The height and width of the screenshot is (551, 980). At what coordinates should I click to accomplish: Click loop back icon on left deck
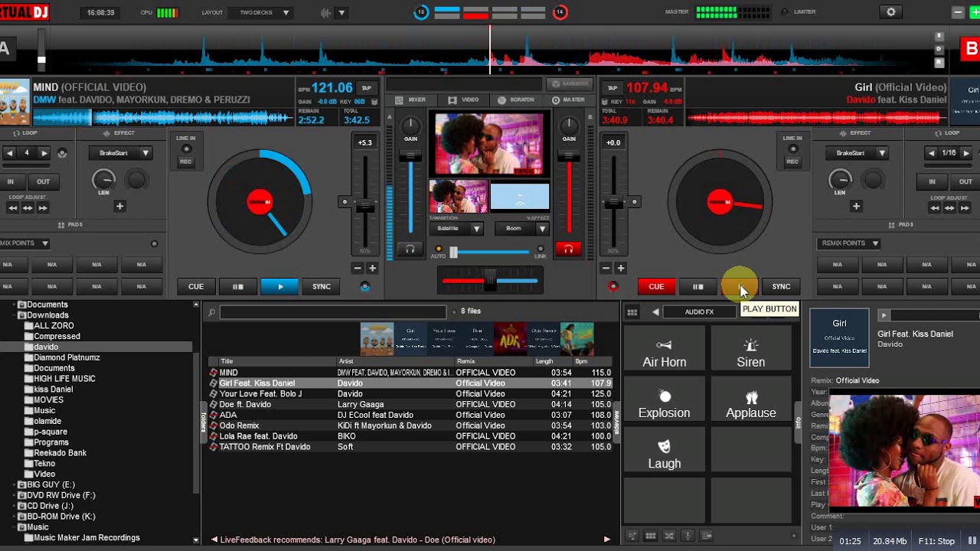[62, 153]
